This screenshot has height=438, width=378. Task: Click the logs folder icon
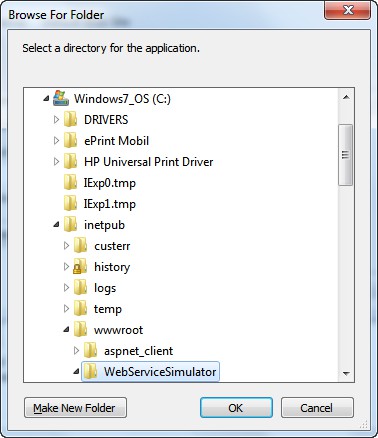click(81, 288)
